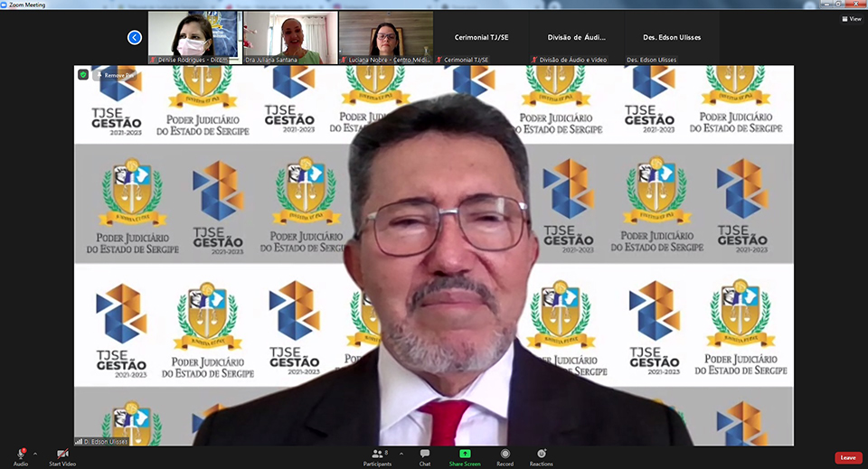Screen dimensions: 868x469
Task: Open the View layout menu
Action: tap(851, 18)
